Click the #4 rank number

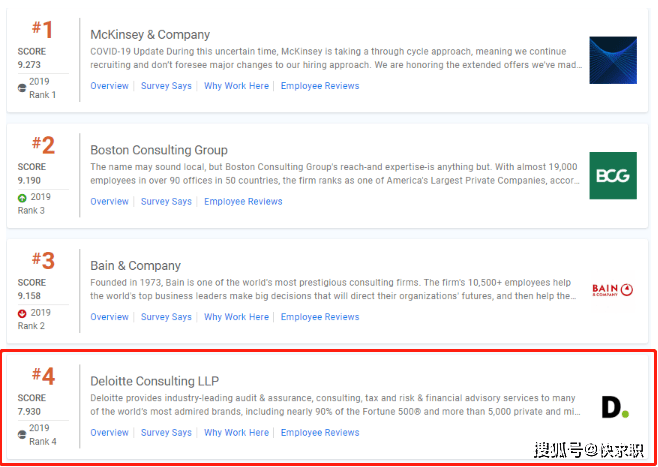pos(43,376)
